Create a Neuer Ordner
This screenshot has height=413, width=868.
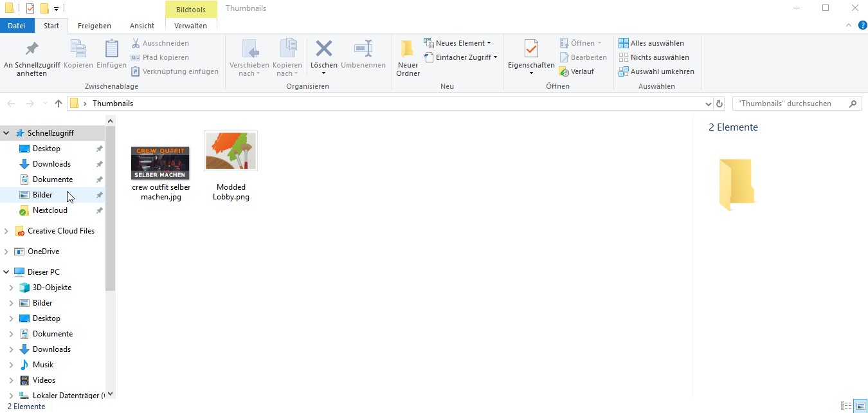tap(407, 57)
